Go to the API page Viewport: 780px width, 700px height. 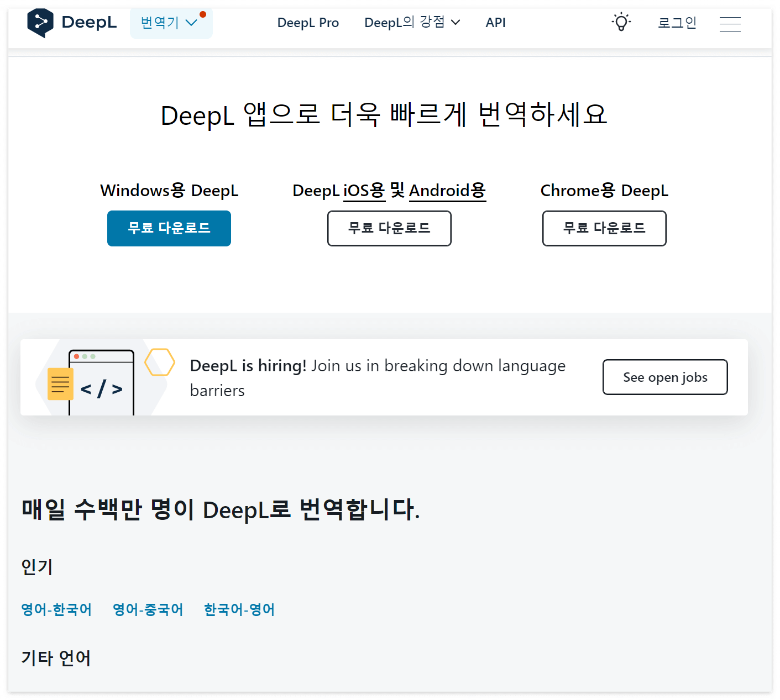coord(495,23)
